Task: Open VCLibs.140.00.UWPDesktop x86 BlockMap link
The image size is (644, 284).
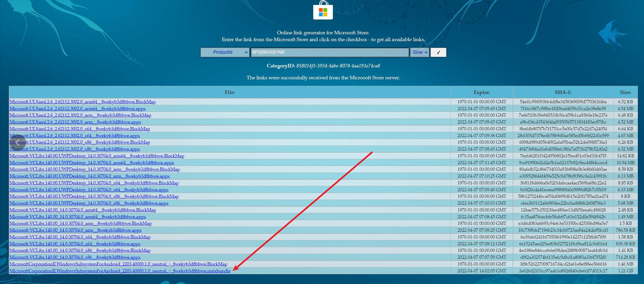Action: tap(94, 197)
